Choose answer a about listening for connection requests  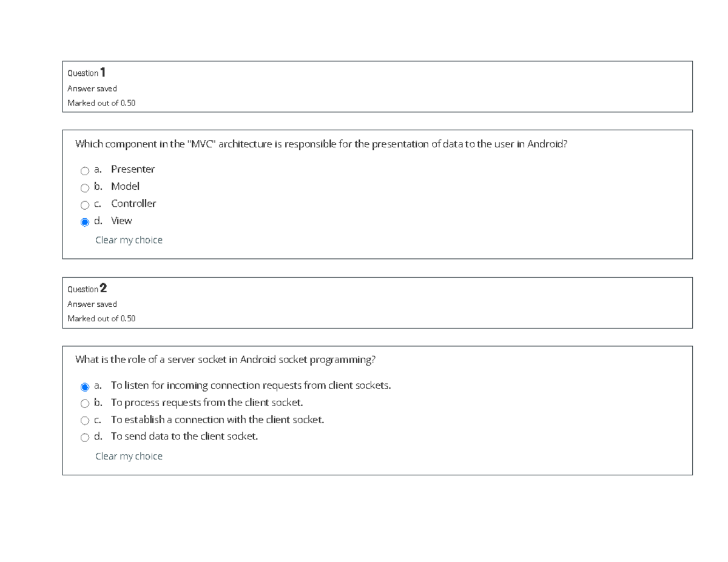click(x=85, y=386)
